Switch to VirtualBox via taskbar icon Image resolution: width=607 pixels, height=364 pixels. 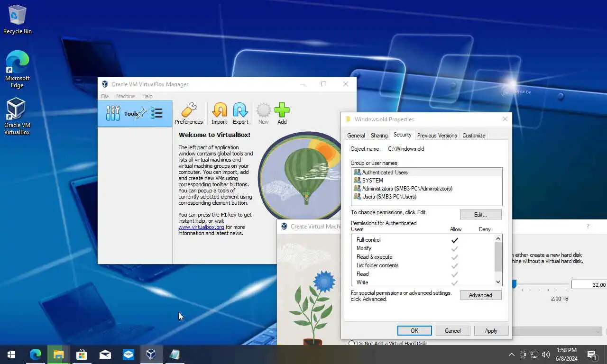[x=151, y=355]
